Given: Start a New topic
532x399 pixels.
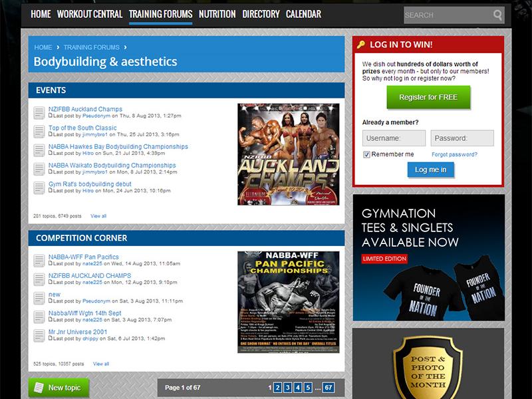Looking at the screenshot, I should [59, 388].
